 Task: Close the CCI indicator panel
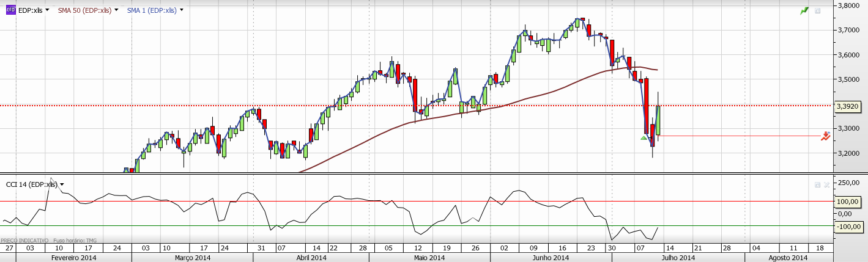coord(826,184)
